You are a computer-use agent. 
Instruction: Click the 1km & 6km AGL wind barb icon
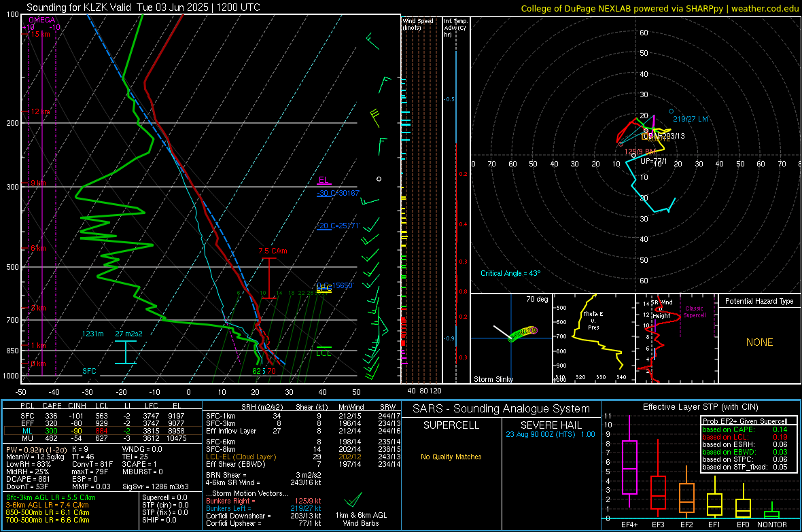click(353, 500)
